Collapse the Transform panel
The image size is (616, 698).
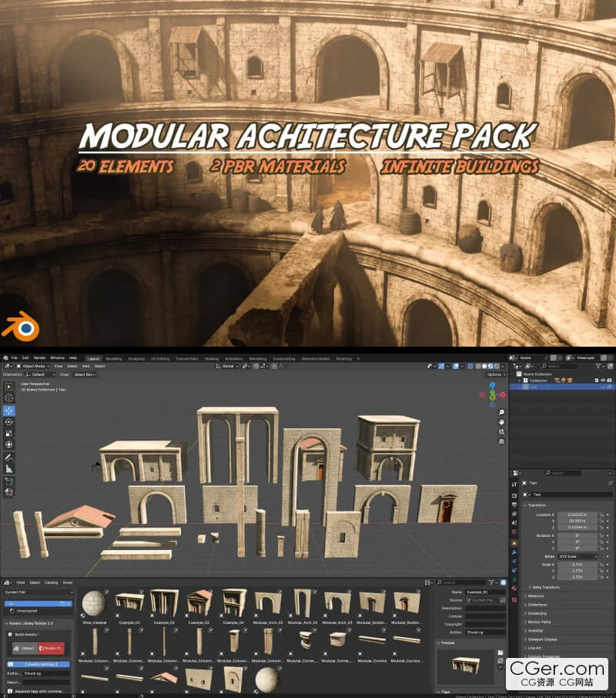coord(535,505)
